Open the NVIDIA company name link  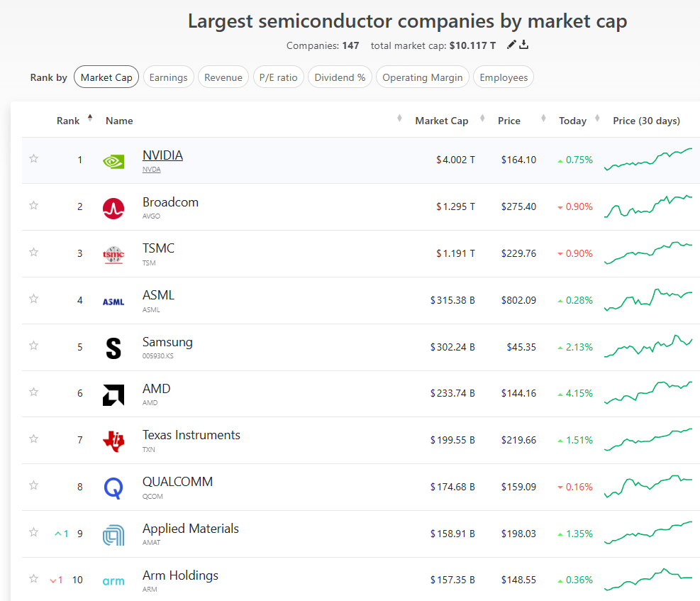point(162,155)
